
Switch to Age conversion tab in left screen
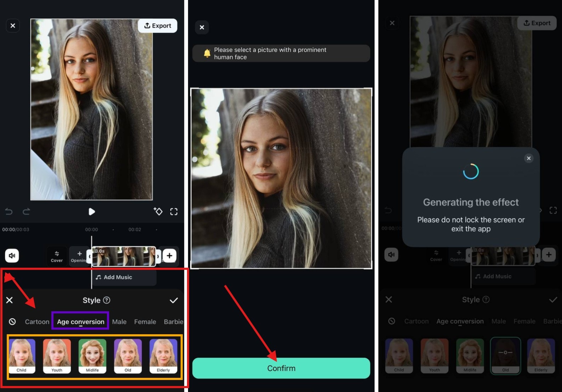point(80,322)
